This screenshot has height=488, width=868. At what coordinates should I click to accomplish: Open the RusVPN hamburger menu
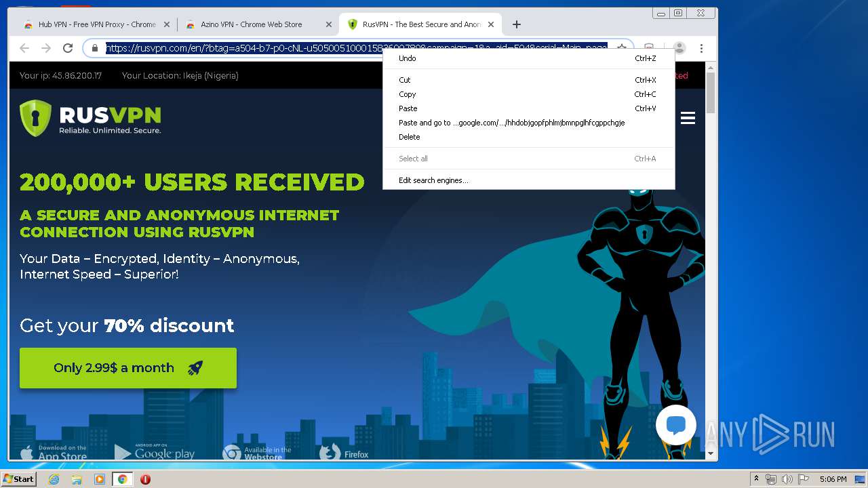coord(688,118)
